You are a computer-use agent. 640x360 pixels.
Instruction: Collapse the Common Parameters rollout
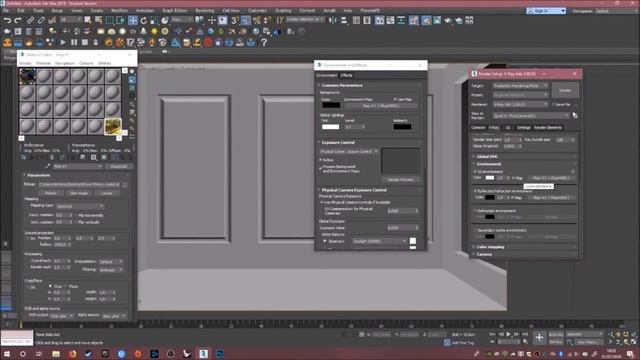pyautogui.click(x=342, y=85)
